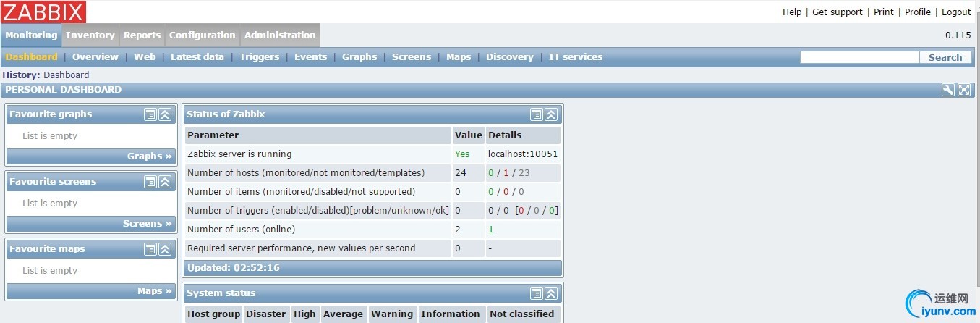The height and width of the screenshot is (323, 980).
Task: Collapse the Status of Zabbix widget
Action: click(x=551, y=114)
